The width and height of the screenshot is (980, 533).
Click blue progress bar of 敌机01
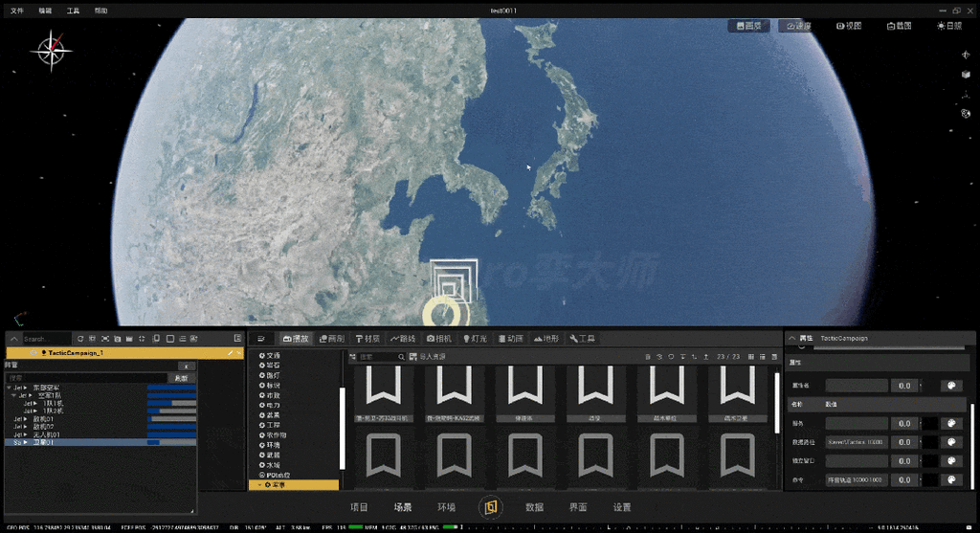172,419
